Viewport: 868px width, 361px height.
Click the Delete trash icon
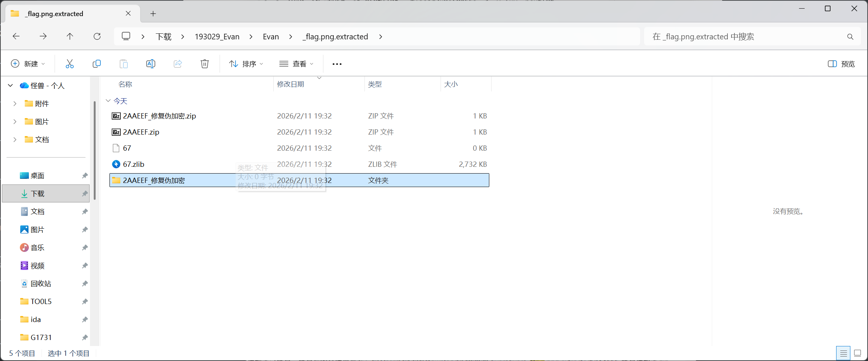tap(205, 64)
